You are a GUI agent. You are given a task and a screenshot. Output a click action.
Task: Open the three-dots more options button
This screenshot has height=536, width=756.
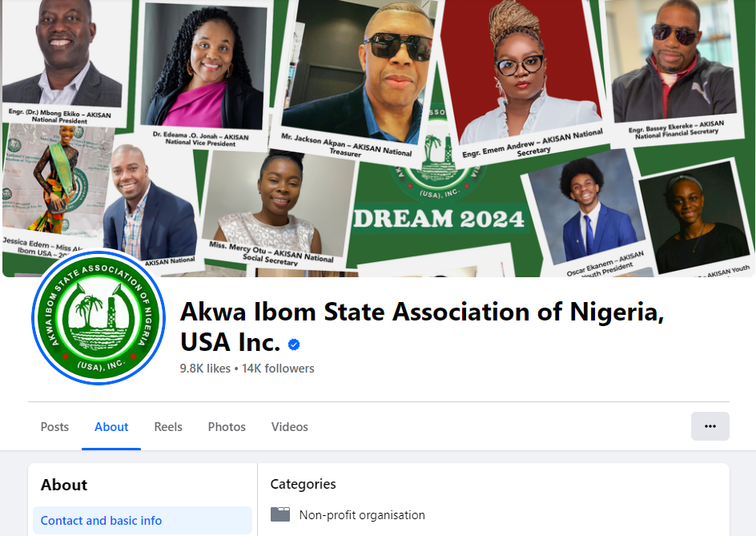coord(710,426)
